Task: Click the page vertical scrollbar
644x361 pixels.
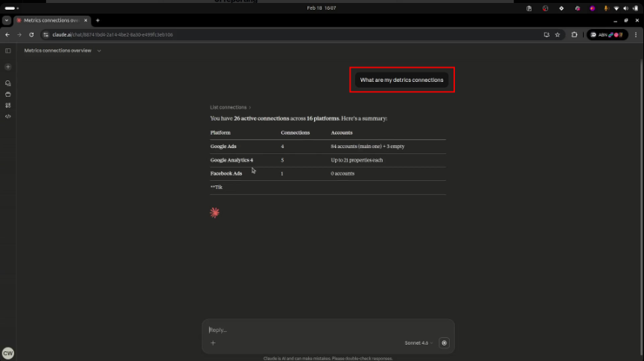Action: click(641, 205)
